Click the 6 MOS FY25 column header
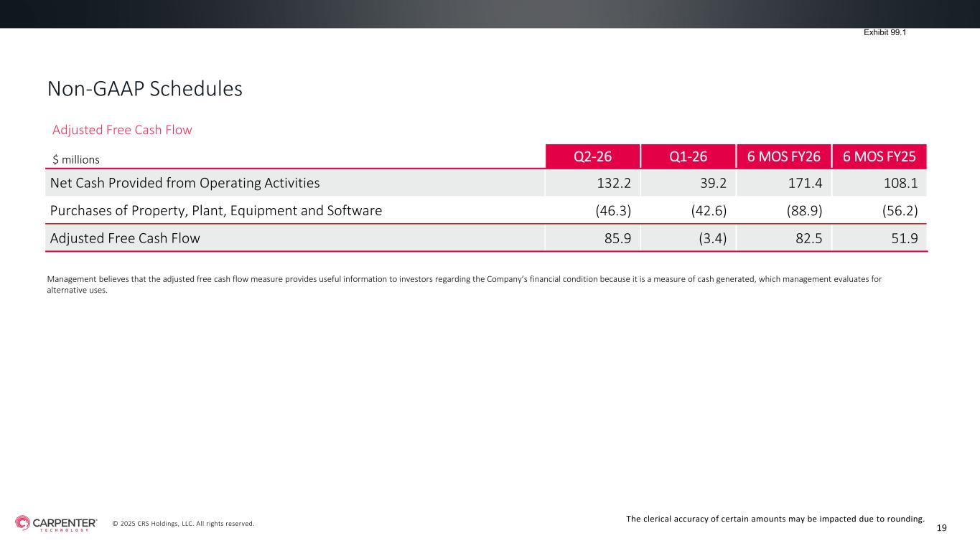This screenshot has width=980, height=551. pyautogui.click(x=879, y=156)
